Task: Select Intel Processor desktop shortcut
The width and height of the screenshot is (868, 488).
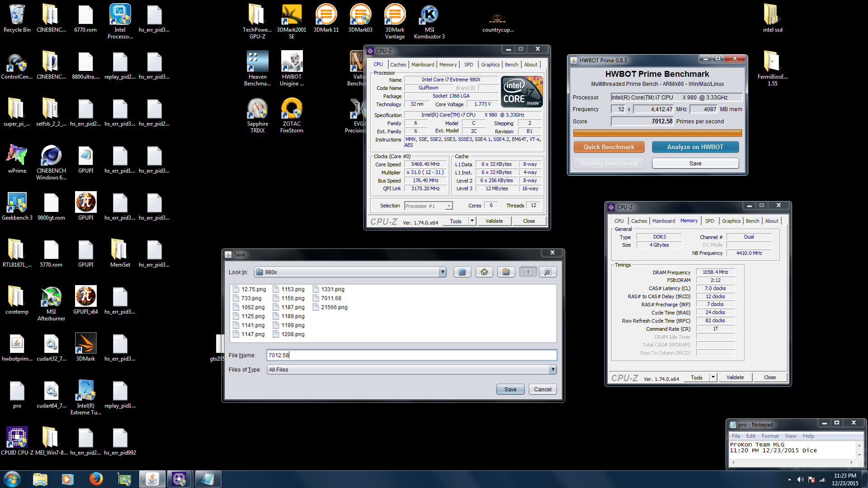Action: pos(120,22)
